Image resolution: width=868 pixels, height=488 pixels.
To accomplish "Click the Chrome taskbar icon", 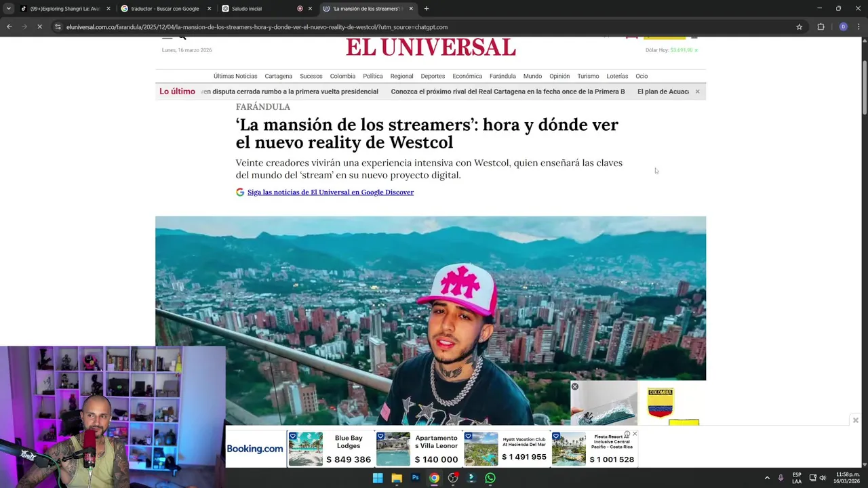I will (434, 478).
